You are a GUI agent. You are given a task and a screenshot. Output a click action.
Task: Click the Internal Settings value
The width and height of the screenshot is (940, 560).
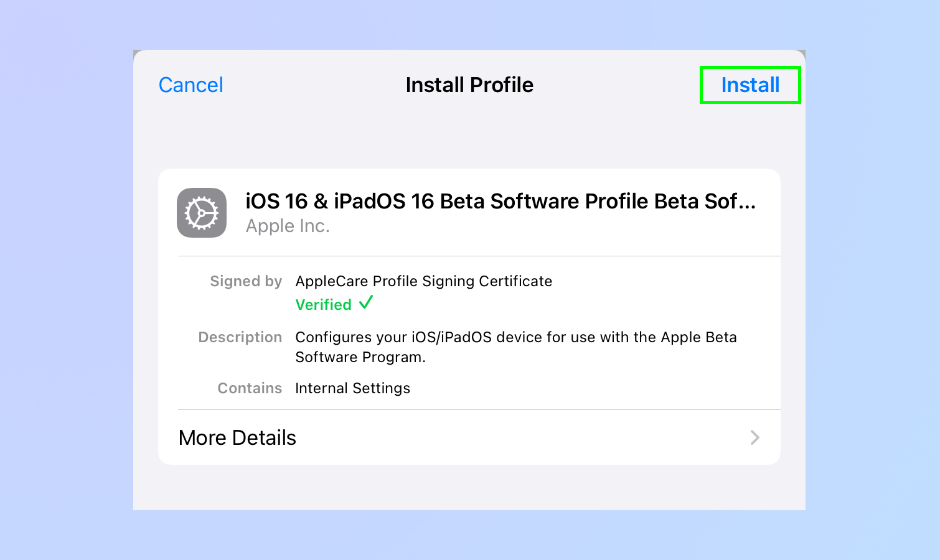point(353,388)
